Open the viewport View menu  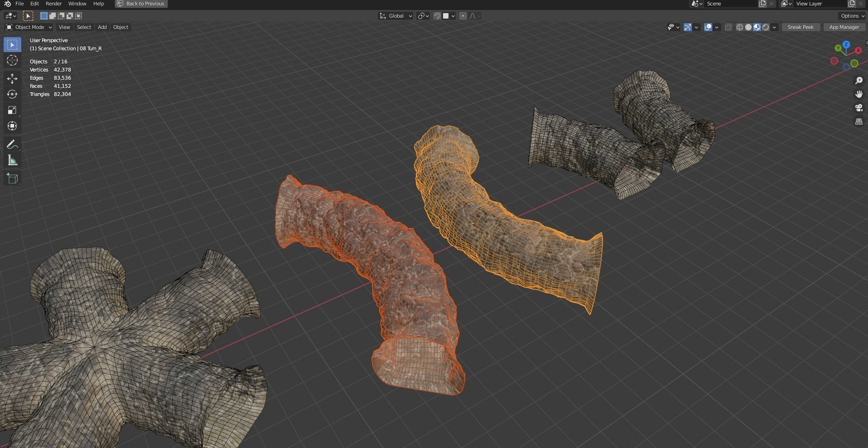pyautogui.click(x=64, y=27)
